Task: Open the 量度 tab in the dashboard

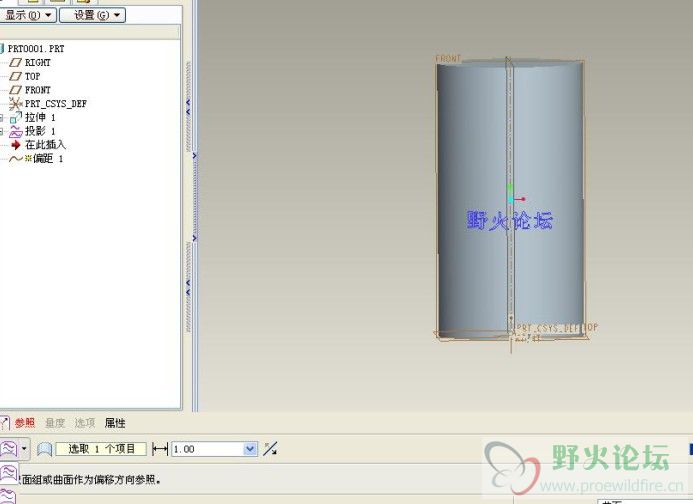Action: [x=55, y=423]
